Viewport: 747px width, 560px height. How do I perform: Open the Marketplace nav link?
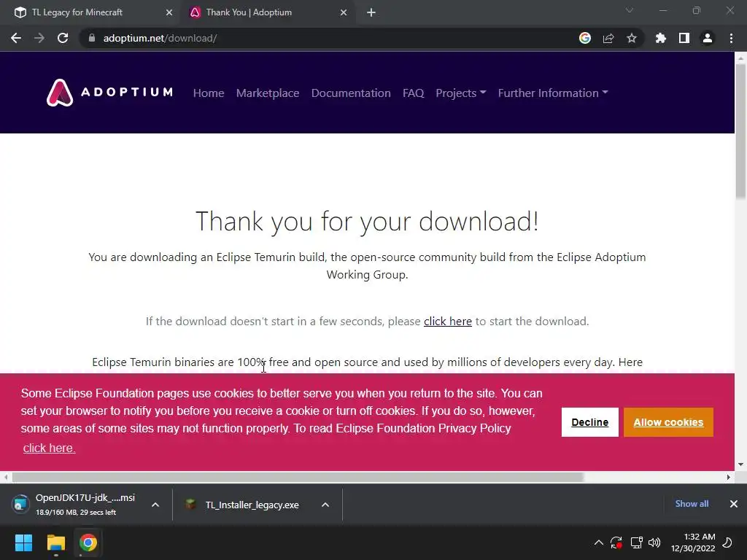pyautogui.click(x=268, y=93)
